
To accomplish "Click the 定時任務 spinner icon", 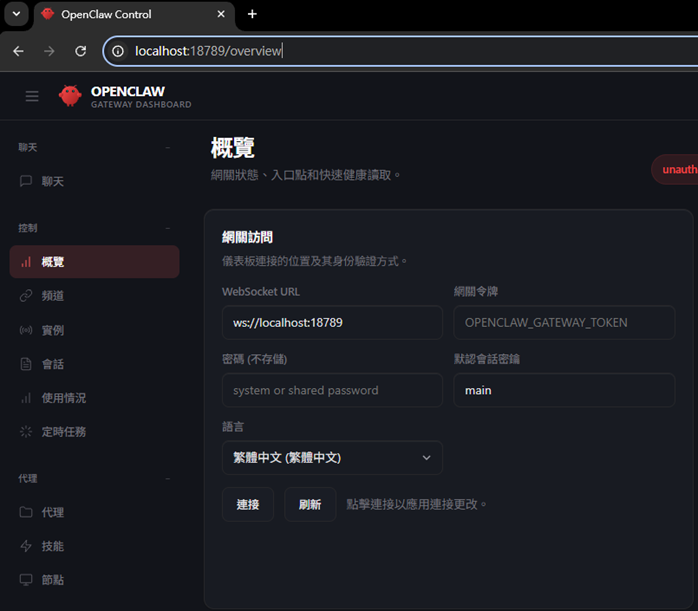I will click(26, 432).
